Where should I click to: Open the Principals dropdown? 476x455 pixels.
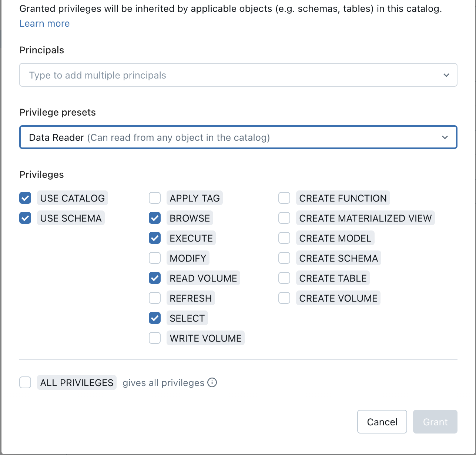[x=446, y=75]
